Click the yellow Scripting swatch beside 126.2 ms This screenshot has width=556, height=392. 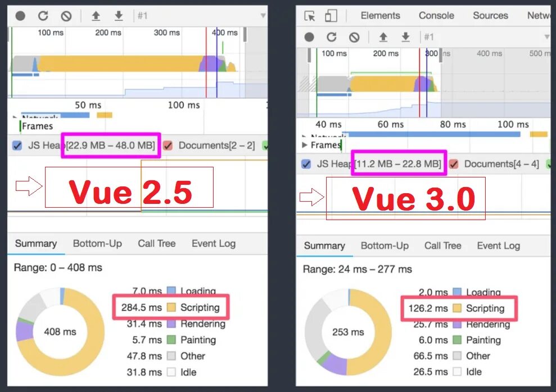pos(457,308)
